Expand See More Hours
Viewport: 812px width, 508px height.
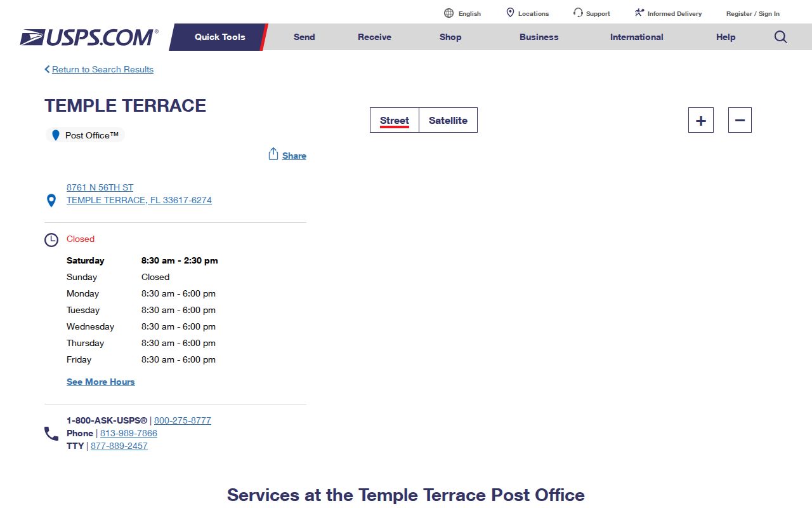coord(101,382)
